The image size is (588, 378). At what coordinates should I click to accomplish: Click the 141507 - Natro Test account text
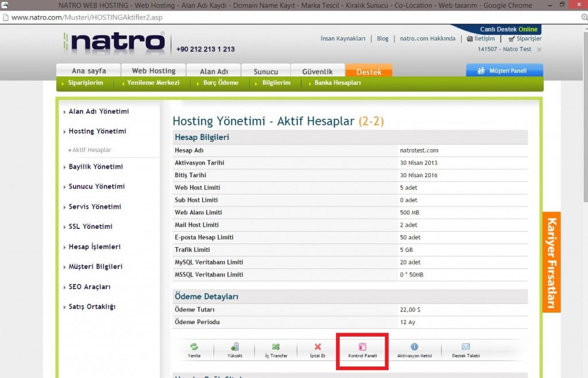pos(504,49)
